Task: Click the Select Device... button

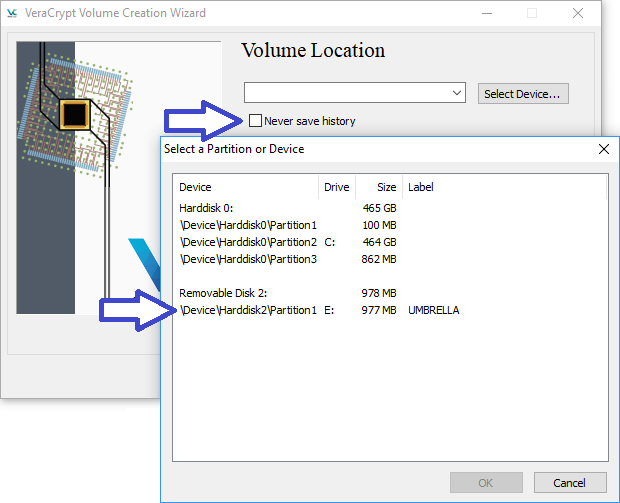Action: [x=523, y=94]
